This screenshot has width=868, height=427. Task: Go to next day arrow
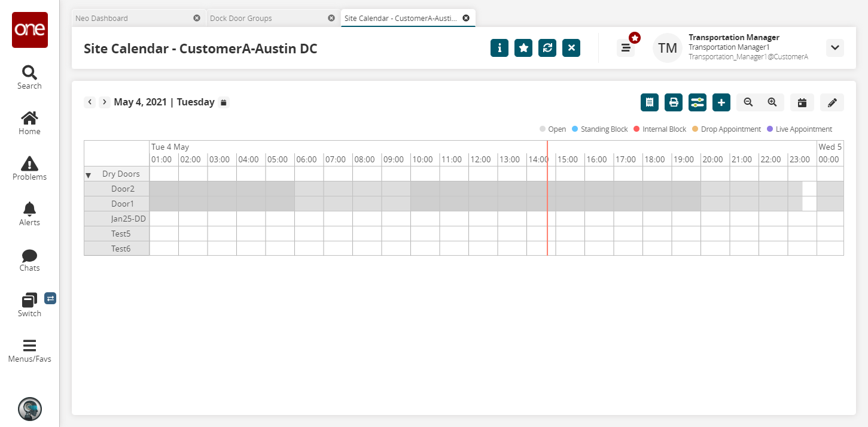pos(104,102)
